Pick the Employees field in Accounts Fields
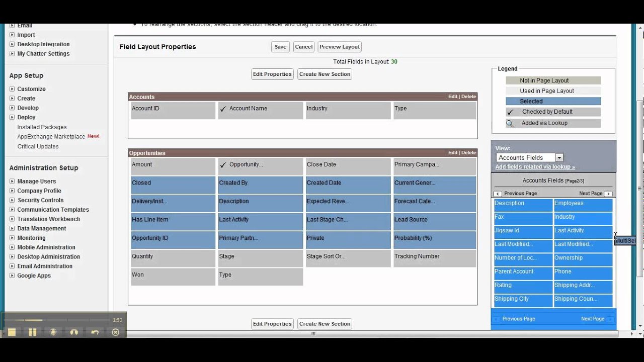644x362 pixels. pyautogui.click(x=583, y=205)
